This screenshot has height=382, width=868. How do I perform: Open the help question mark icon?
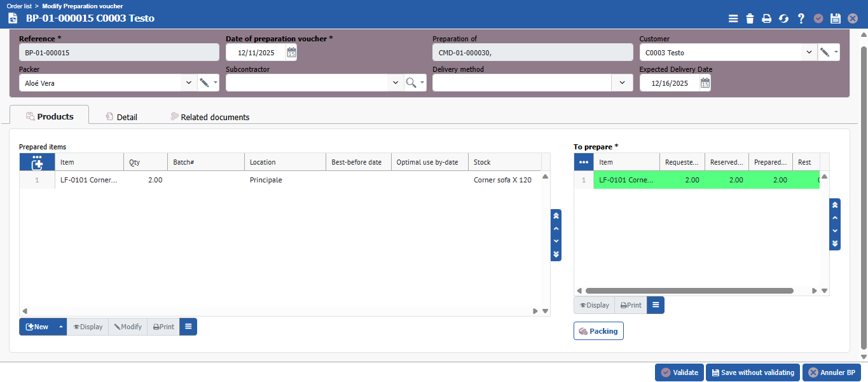point(801,18)
